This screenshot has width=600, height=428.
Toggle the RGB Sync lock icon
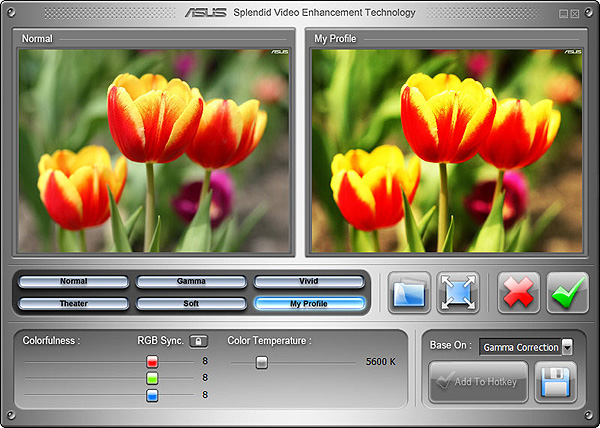coord(199,341)
